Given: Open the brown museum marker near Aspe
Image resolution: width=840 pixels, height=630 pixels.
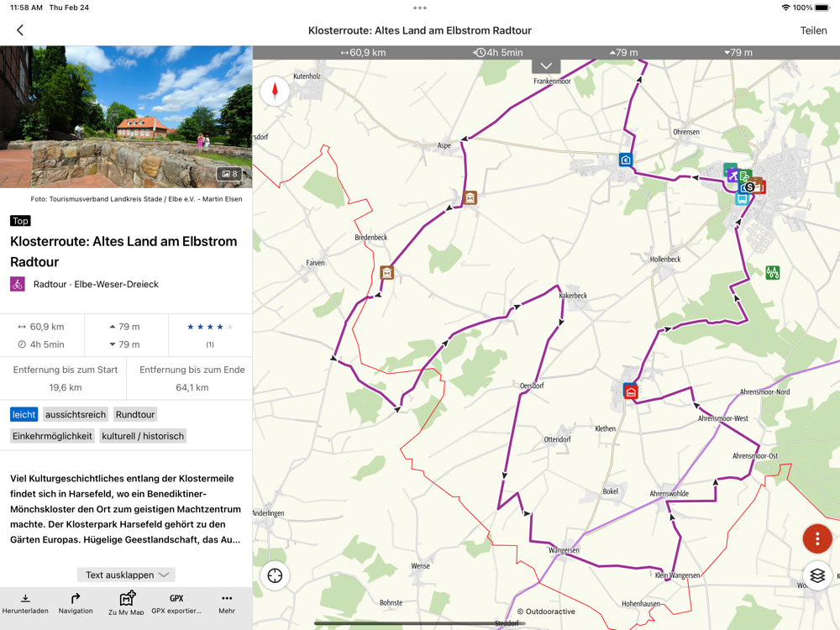Looking at the screenshot, I should [470, 197].
